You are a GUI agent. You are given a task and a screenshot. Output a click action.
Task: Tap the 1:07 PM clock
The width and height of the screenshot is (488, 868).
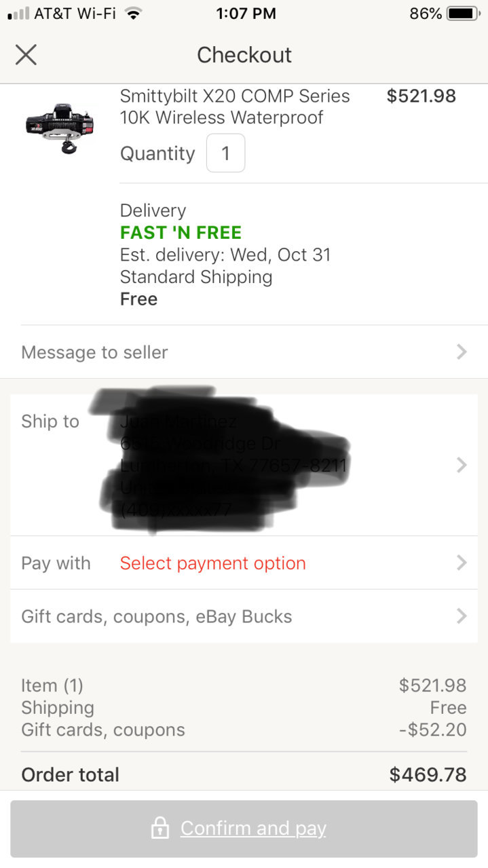[246, 14]
